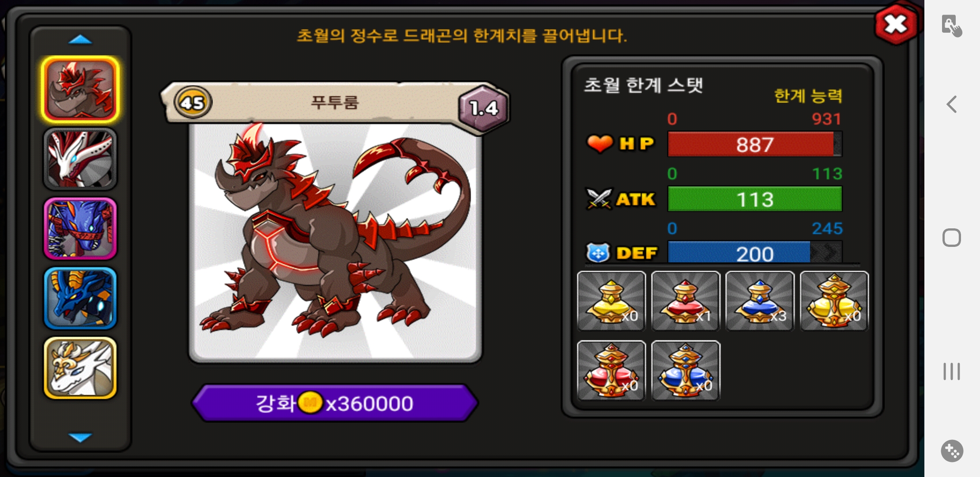This screenshot has width=980, height=477.
Task: Select the large blue ornate flask x0
Action: 686,371
